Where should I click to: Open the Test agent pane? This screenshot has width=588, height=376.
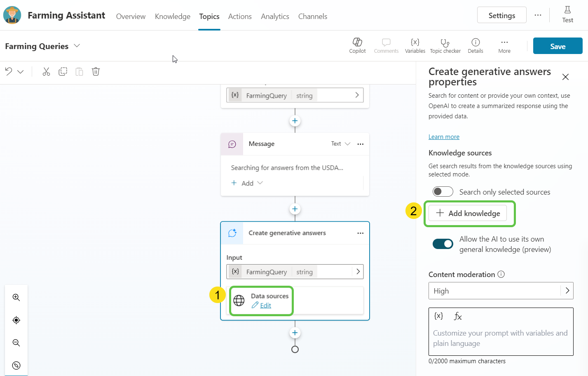tap(567, 15)
